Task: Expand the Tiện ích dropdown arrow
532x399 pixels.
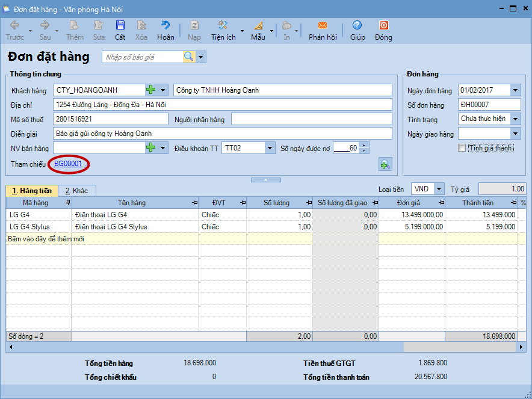Action: click(x=242, y=31)
